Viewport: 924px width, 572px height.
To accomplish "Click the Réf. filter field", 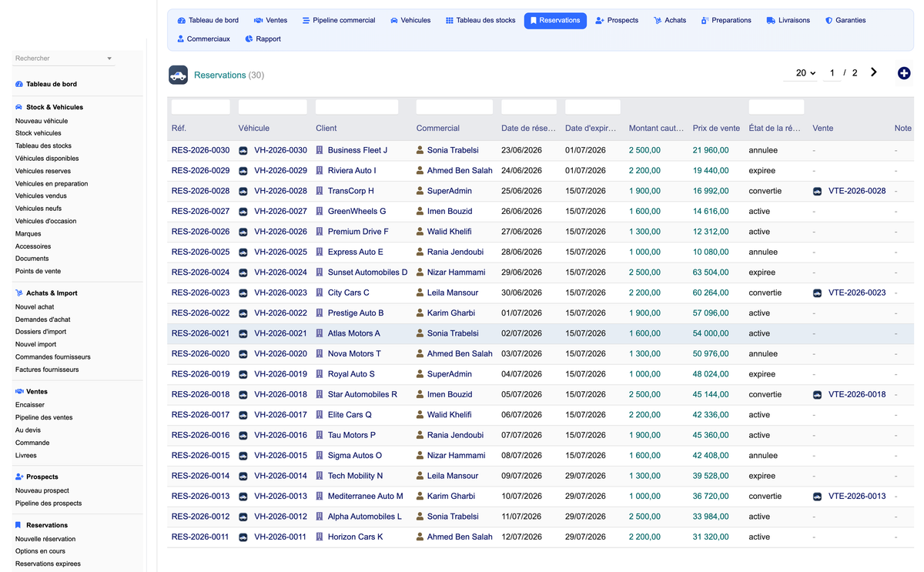I will tap(200, 107).
